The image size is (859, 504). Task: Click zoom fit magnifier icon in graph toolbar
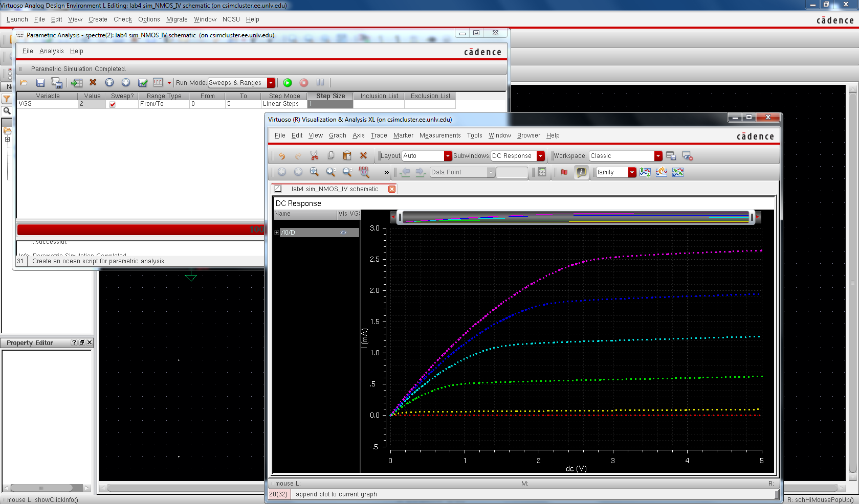click(x=314, y=172)
